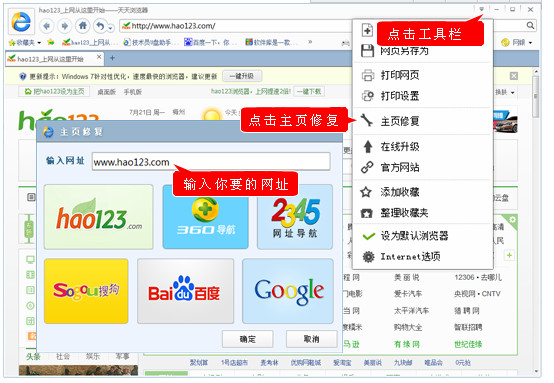Click the 手机版 link
The height and width of the screenshot is (383, 554).
(132, 92)
